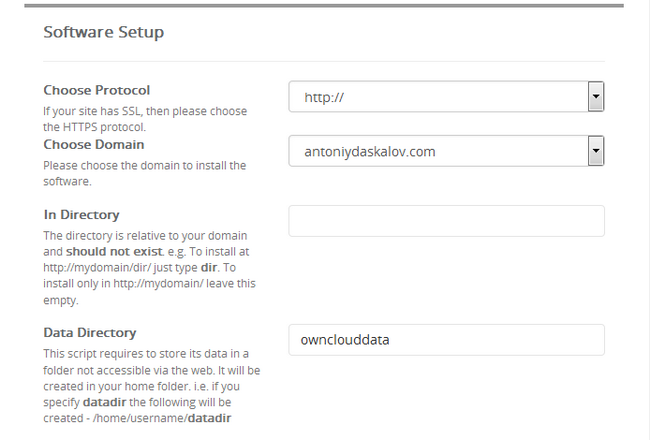Click the '/home/username/datadir' path example

162,418
